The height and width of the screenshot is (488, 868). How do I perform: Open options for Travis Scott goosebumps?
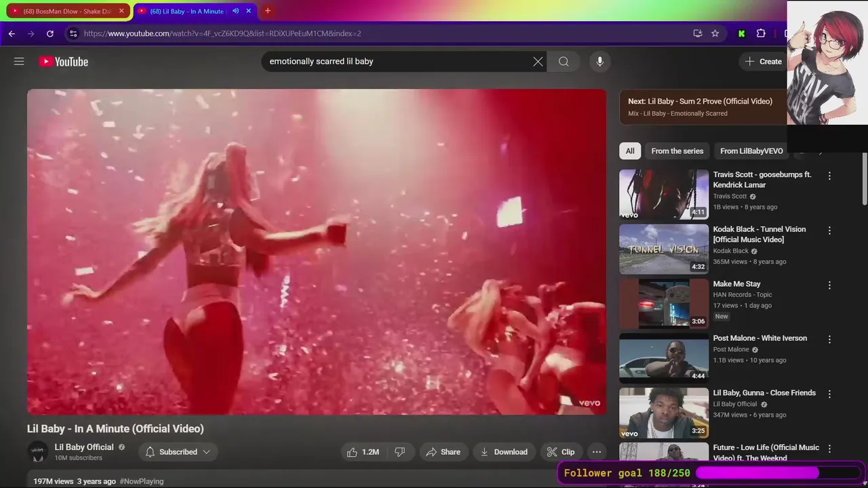point(829,176)
